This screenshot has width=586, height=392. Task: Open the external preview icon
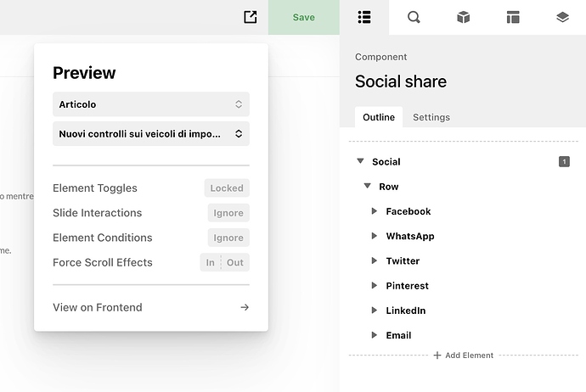pyautogui.click(x=250, y=17)
